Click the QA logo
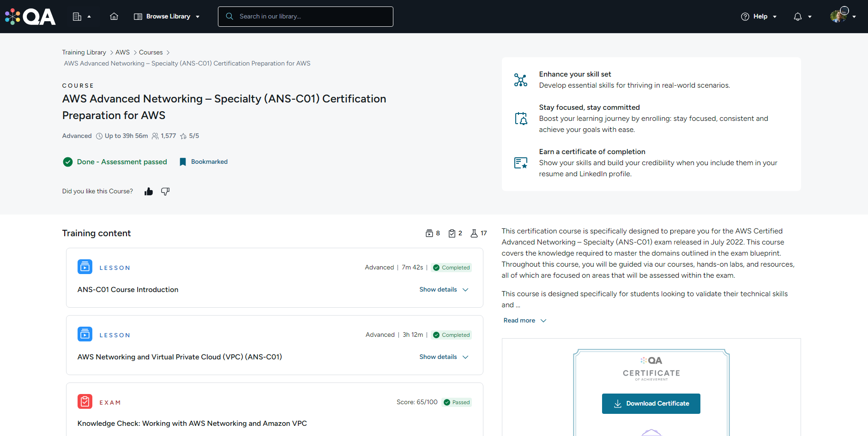 [30, 17]
